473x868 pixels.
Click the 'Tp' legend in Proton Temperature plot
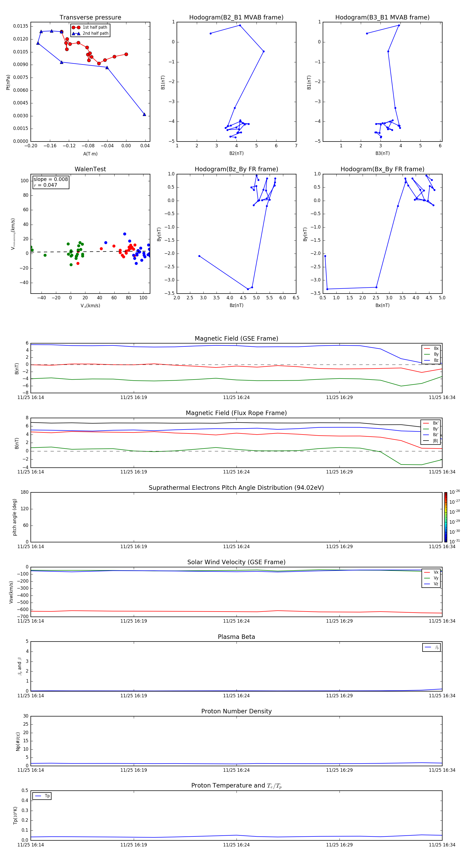[42, 796]
